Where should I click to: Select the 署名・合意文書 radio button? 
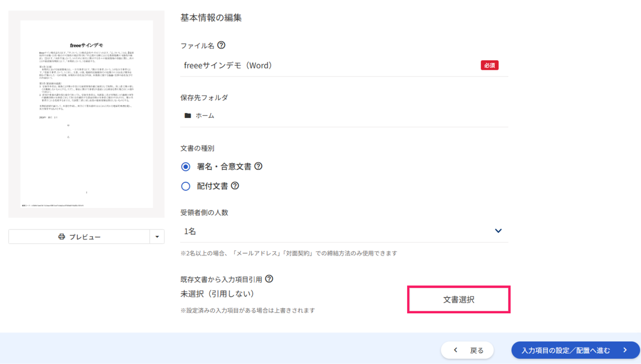pyautogui.click(x=186, y=167)
